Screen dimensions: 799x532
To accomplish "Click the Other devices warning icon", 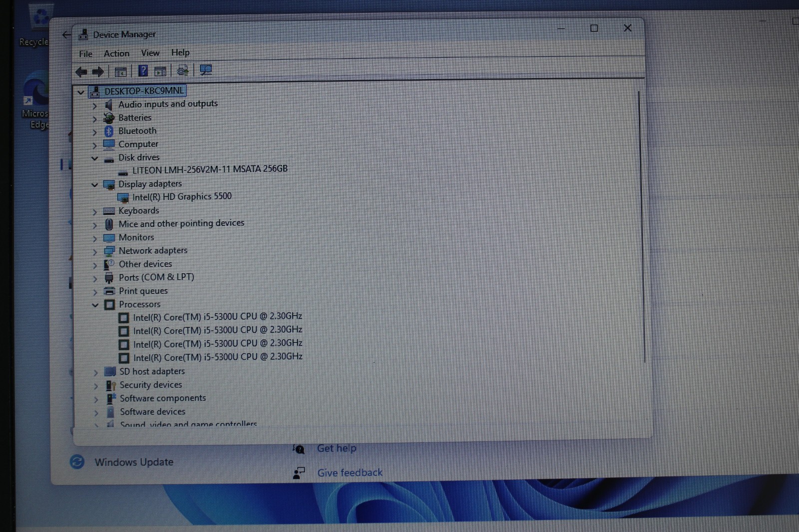I will pos(109,265).
